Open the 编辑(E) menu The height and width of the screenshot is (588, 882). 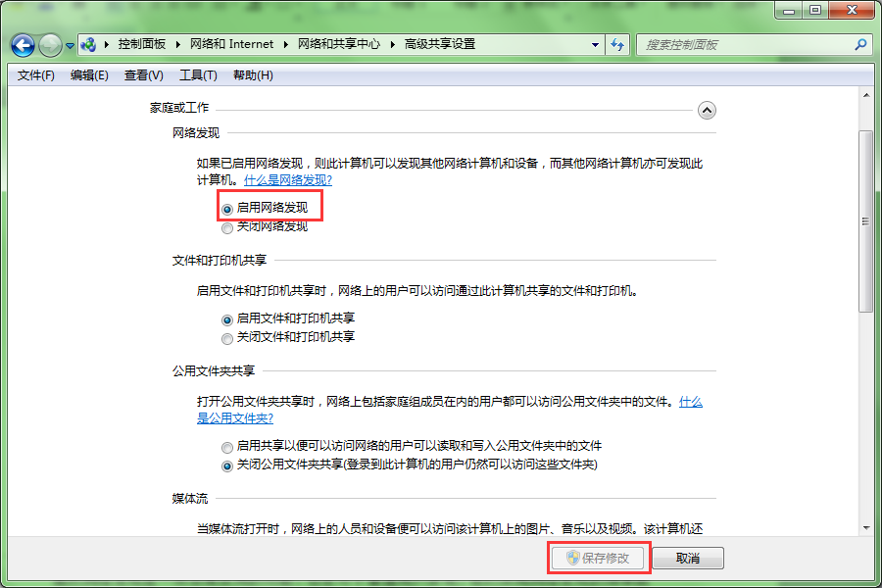tap(89, 75)
